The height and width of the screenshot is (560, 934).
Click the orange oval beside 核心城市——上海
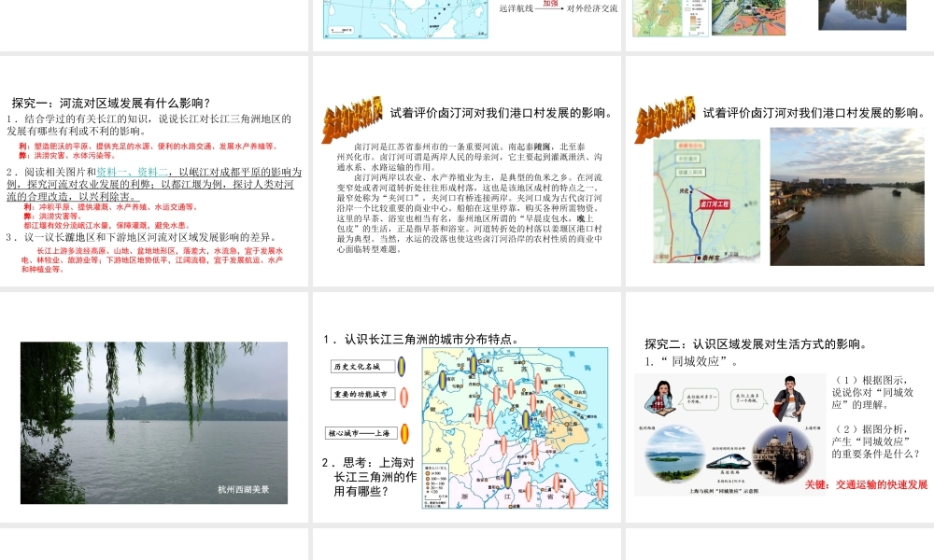tap(404, 434)
